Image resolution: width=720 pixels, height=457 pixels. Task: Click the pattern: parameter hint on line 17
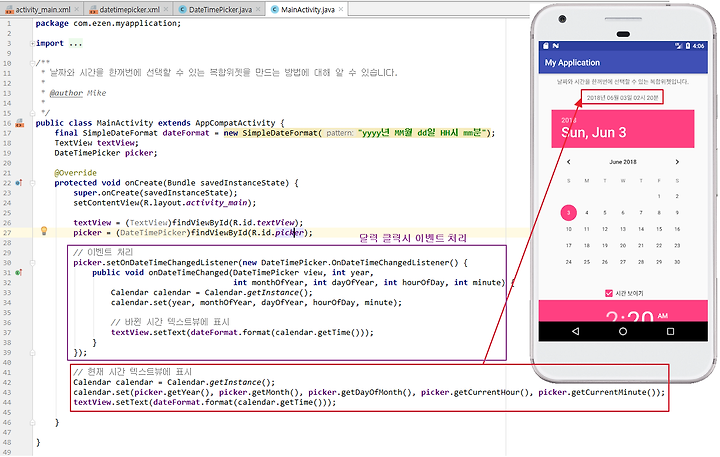[x=339, y=133]
